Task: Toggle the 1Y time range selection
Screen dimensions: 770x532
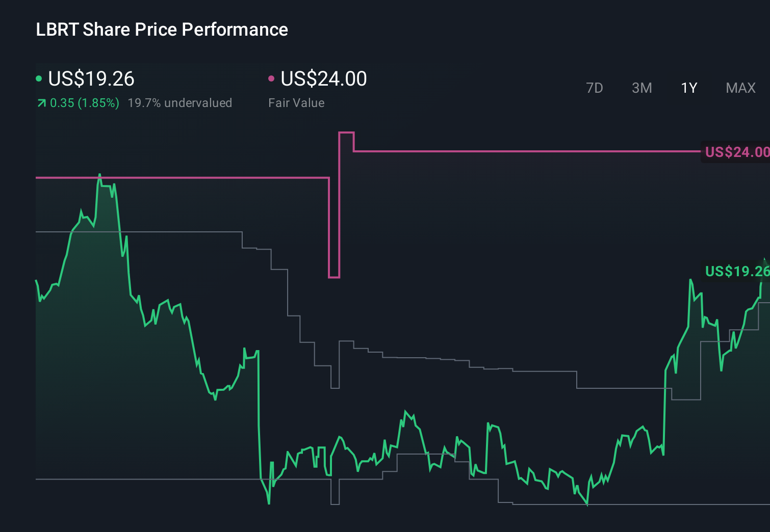Action: pos(688,88)
